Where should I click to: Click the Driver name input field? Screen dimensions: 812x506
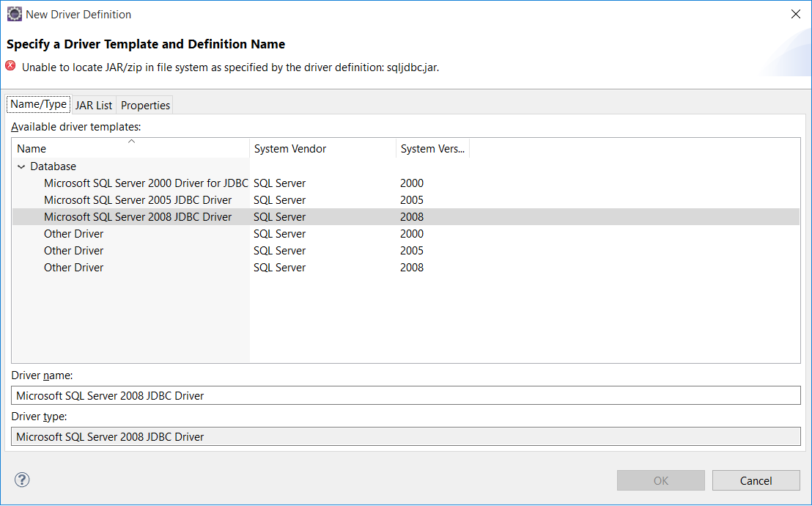tap(405, 395)
